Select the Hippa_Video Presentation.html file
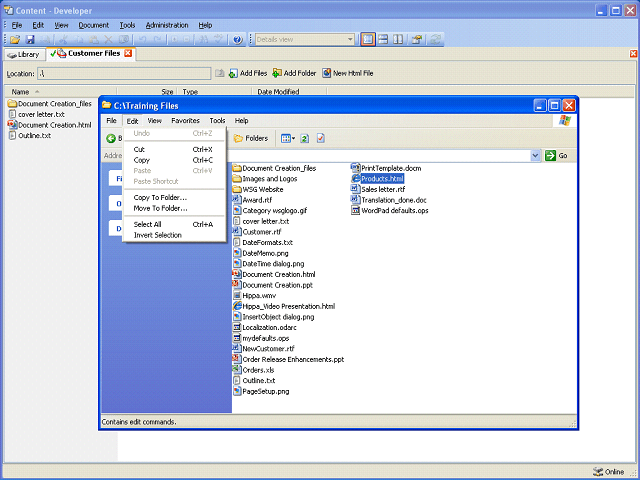640x480 pixels. tap(284, 306)
